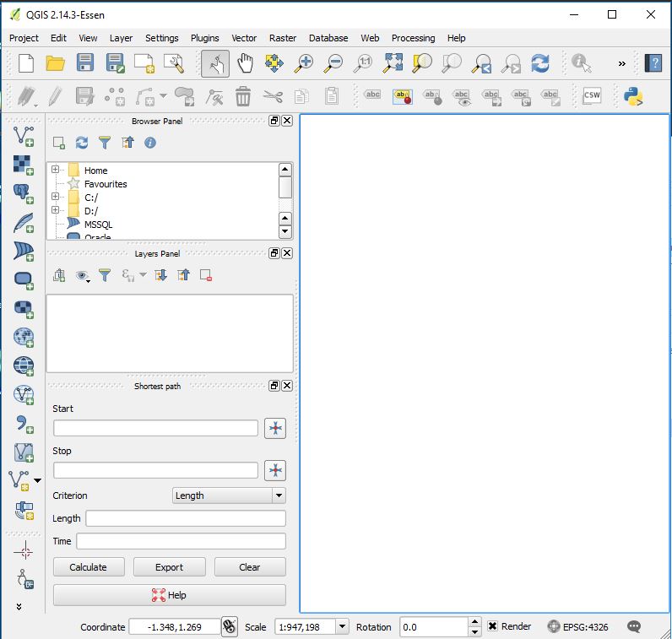
Task: Click Zoom Last icon
Action: [481, 63]
